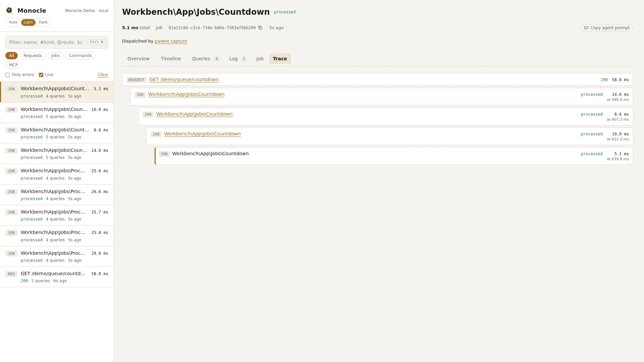Filter list by MCP

13,65
